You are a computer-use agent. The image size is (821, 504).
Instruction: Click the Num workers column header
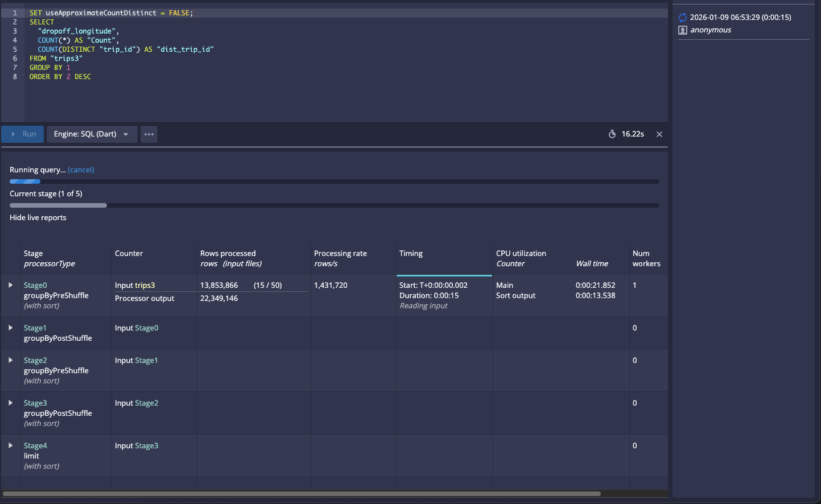(646, 258)
